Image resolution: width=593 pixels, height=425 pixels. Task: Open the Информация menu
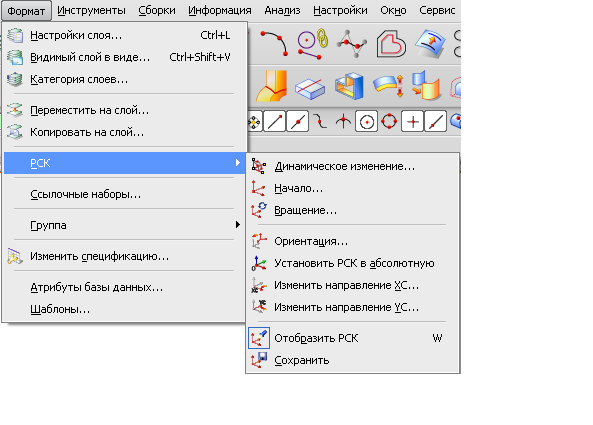pyautogui.click(x=220, y=11)
